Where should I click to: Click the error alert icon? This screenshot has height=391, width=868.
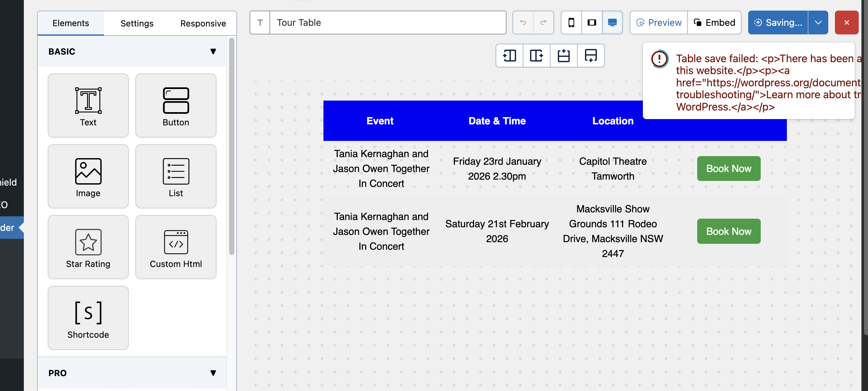point(659,59)
